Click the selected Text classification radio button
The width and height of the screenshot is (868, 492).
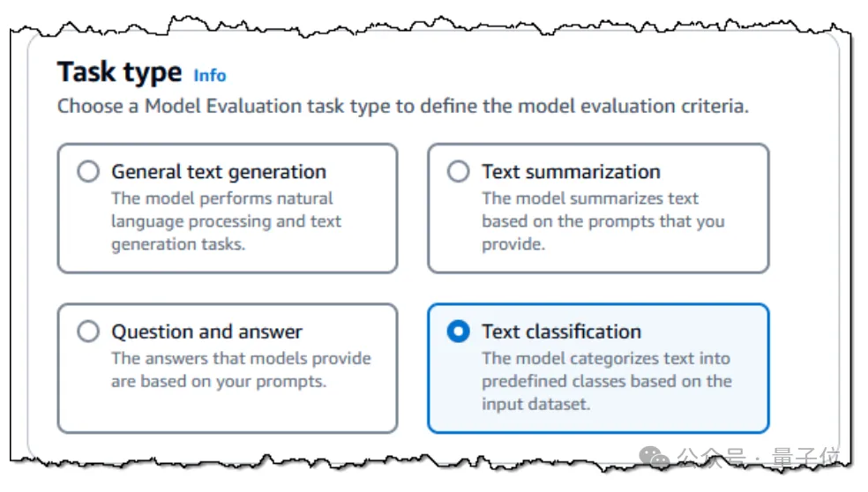[x=459, y=332]
